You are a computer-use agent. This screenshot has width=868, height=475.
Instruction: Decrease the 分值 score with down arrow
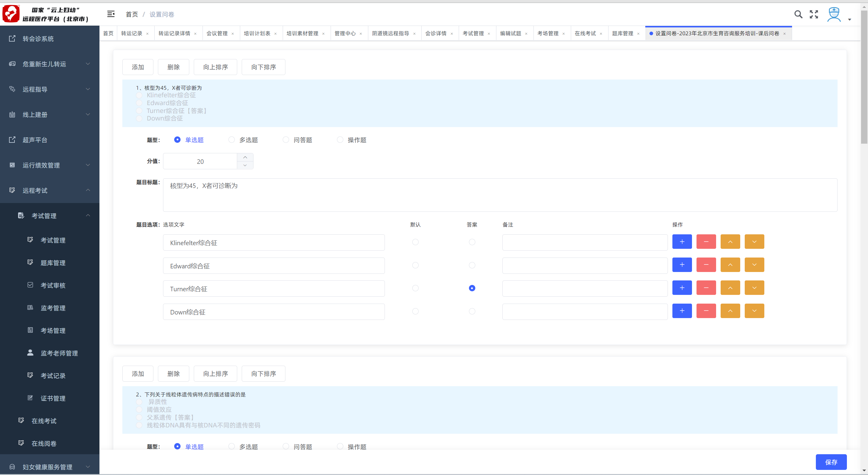pos(245,165)
